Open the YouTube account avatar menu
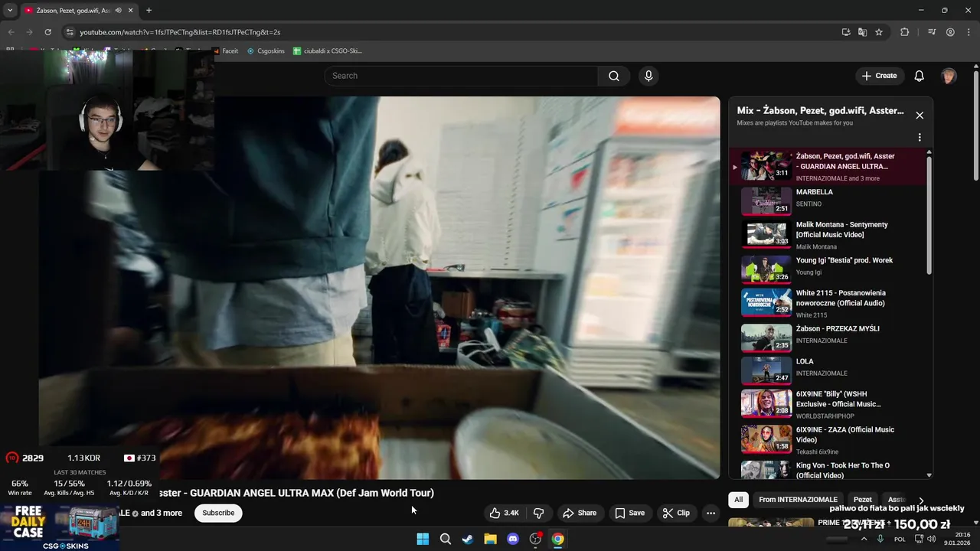This screenshot has height=551, width=980. coord(949,76)
